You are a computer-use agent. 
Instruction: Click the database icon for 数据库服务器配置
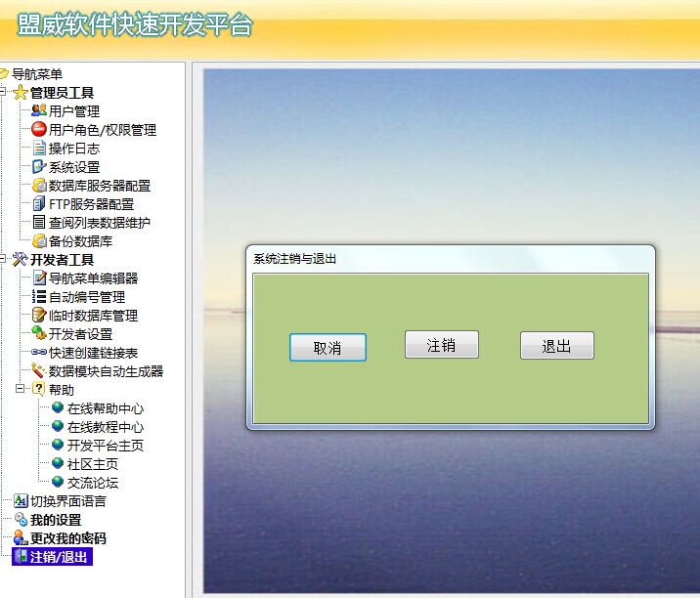(39, 186)
